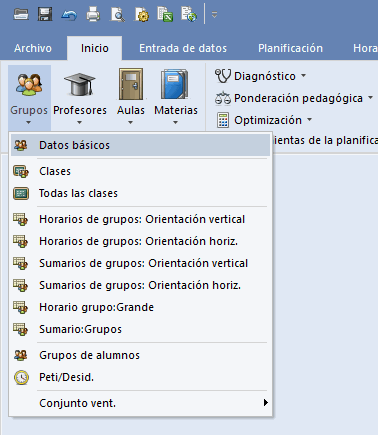The height and width of the screenshot is (435, 378).
Task: Expand the Optimización dropdown arrow
Action: (309, 119)
